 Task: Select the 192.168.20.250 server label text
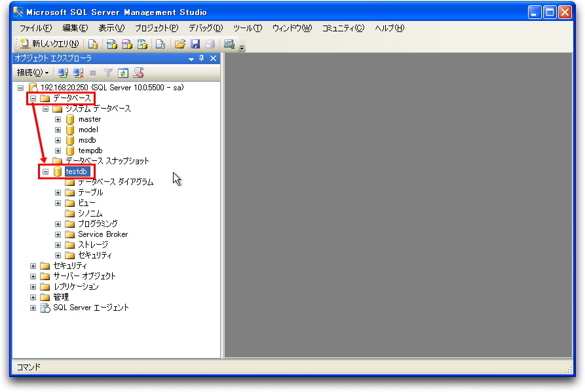(x=112, y=88)
